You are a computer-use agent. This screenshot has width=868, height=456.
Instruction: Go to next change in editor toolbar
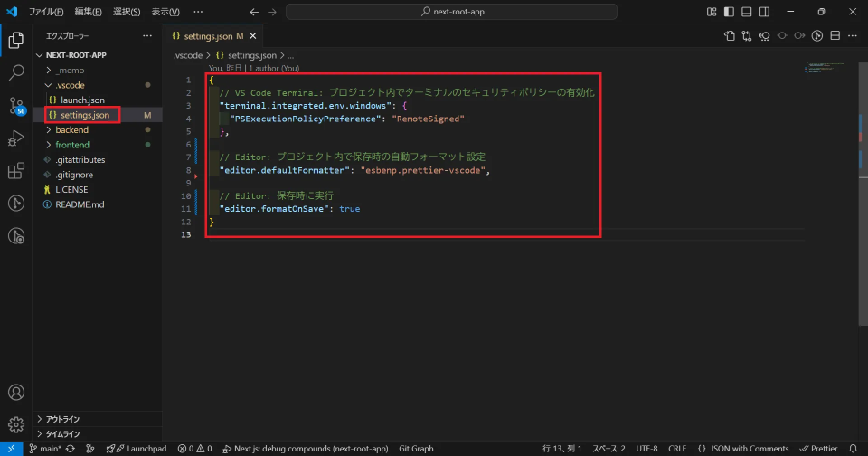tap(799, 36)
